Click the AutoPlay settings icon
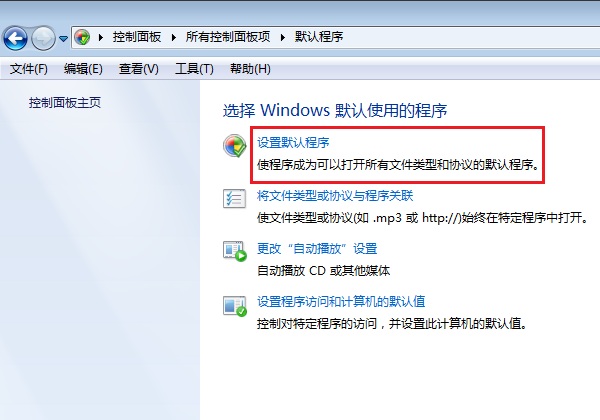This screenshot has height=420, width=600. tap(235, 251)
